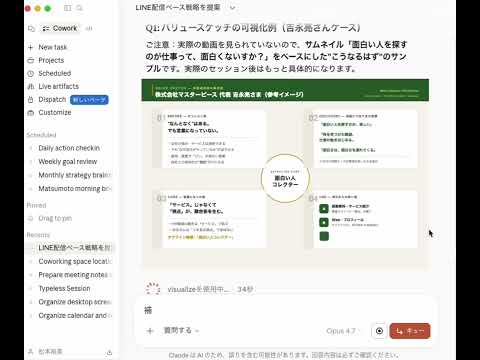Click the record icon next to queue button

(x=379, y=331)
